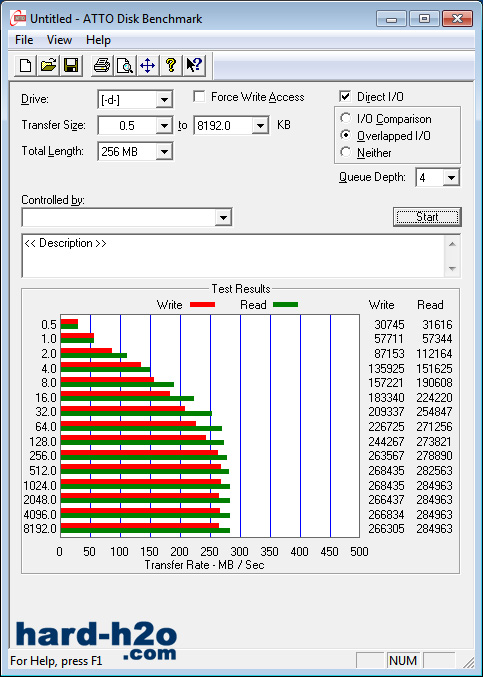The width and height of the screenshot is (483, 677).
Task: Click the red Write legend swatch
Action: click(x=202, y=305)
